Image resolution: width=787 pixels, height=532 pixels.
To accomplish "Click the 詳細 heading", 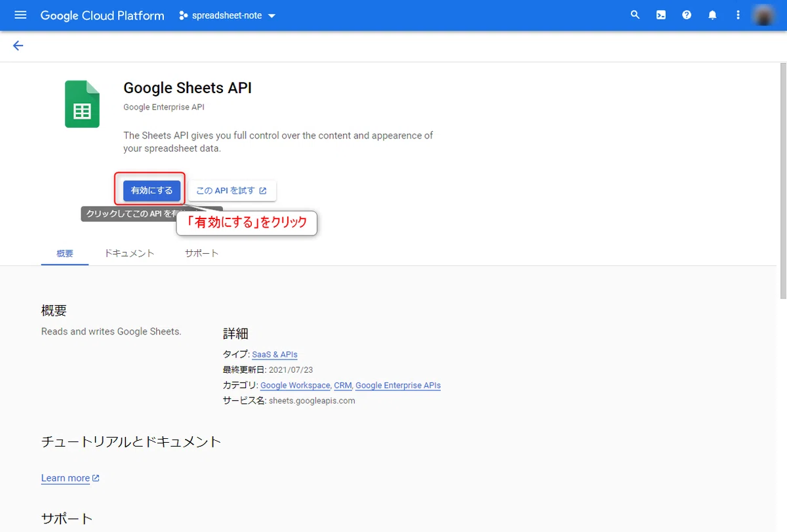I will click(235, 334).
